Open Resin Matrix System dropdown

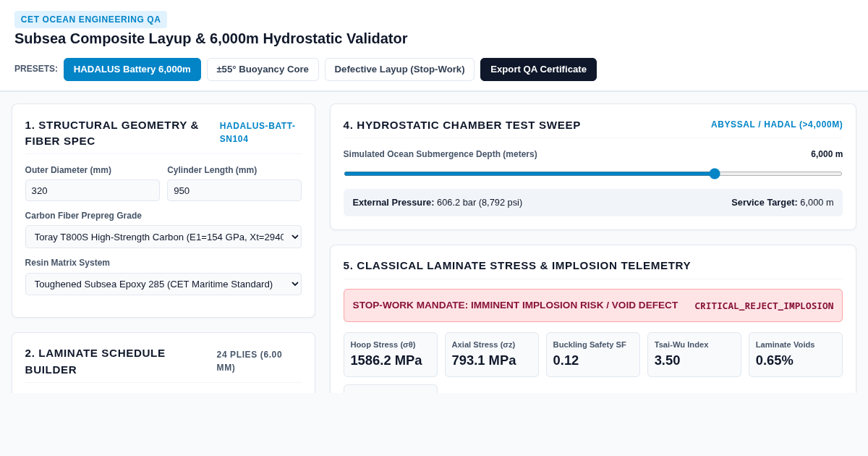click(163, 284)
